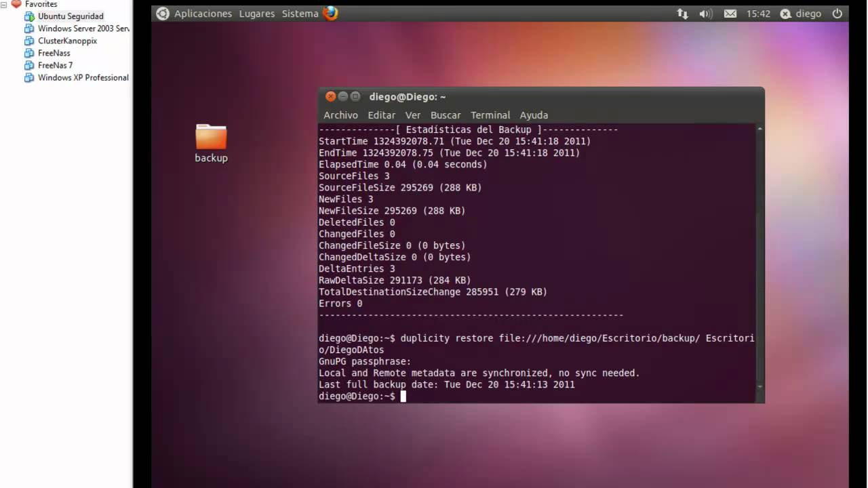Open the terminal Terminal menu

(x=490, y=115)
